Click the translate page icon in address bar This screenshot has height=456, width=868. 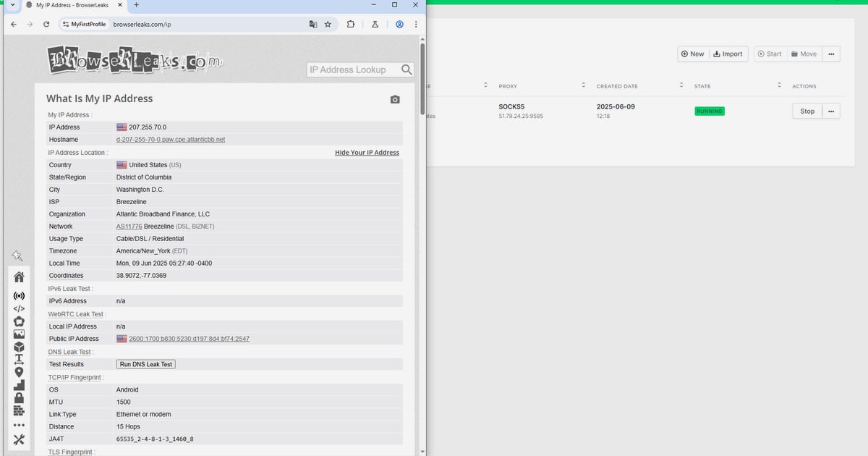[313, 24]
